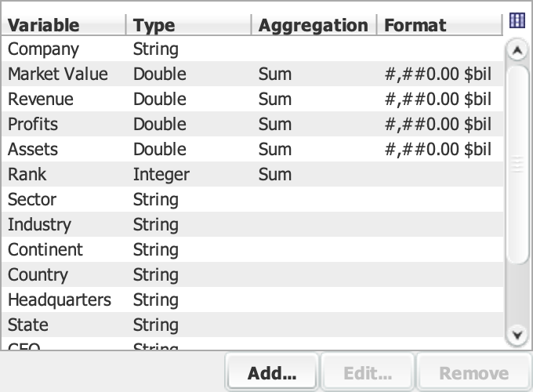Sort by the Type column header
The width and height of the screenshot is (533, 392).
154,25
